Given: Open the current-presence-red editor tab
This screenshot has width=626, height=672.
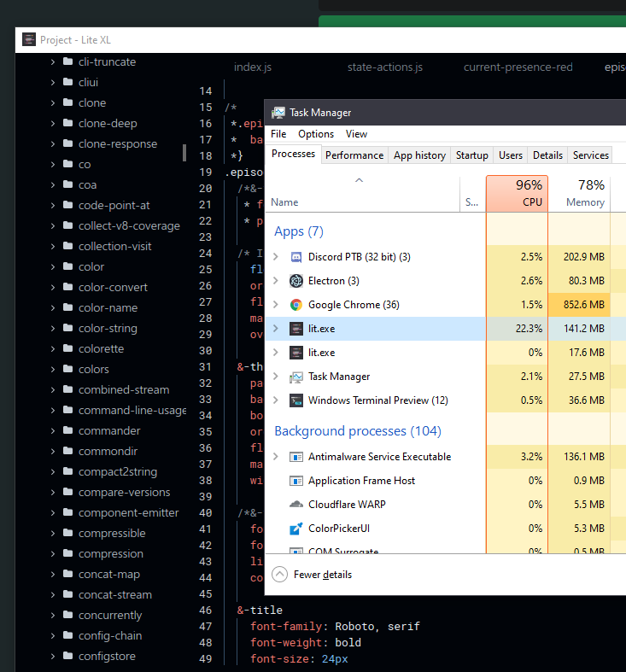Looking at the screenshot, I should (518, 67).
